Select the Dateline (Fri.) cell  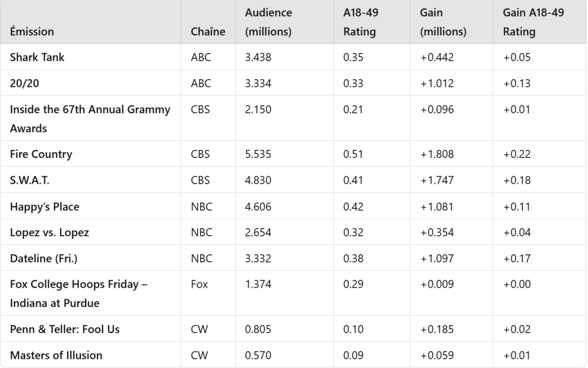coord(43,258)
